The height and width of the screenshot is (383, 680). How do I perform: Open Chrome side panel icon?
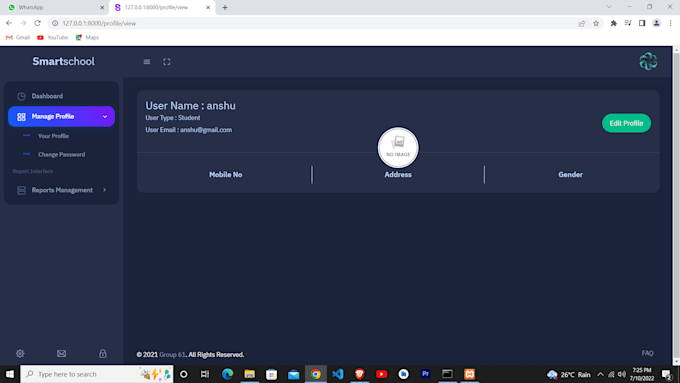coord(642,23)
